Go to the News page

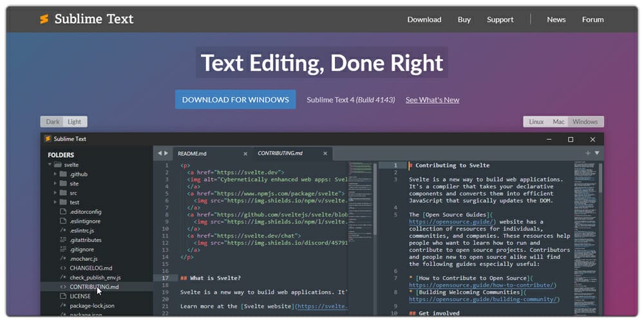coord(556,20)
